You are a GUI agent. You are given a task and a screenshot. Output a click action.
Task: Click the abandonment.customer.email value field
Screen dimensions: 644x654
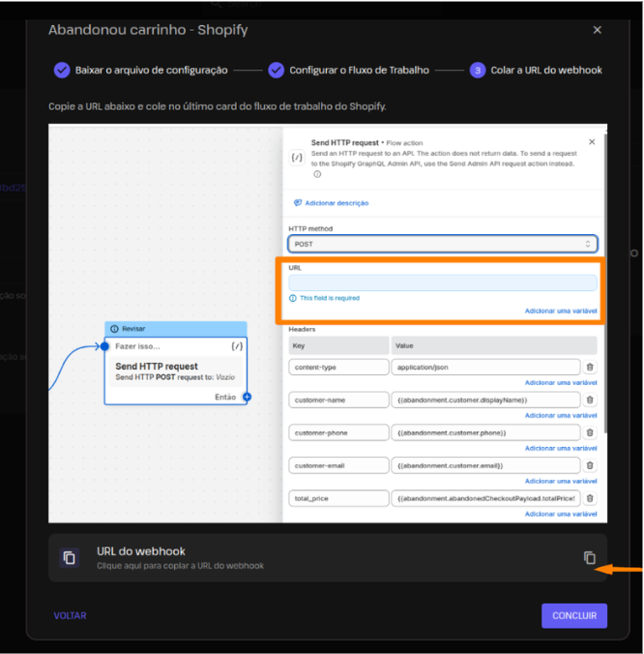(x=485, y=465)
